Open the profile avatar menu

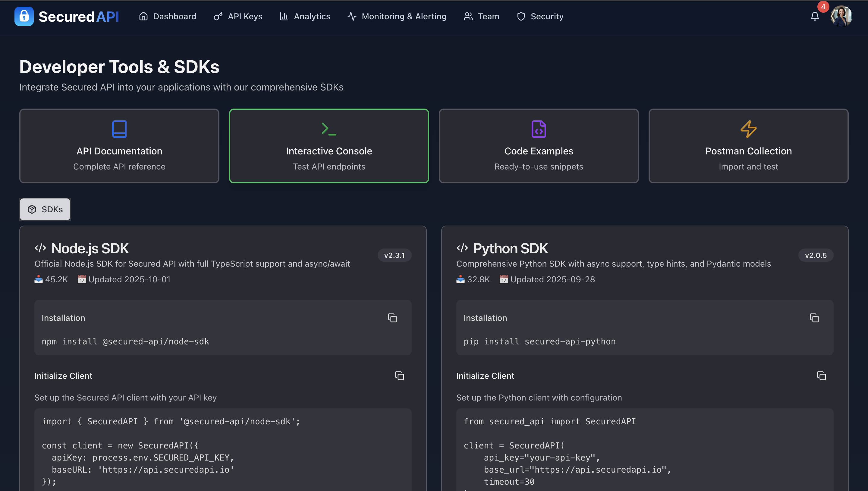tap(841, 16)
